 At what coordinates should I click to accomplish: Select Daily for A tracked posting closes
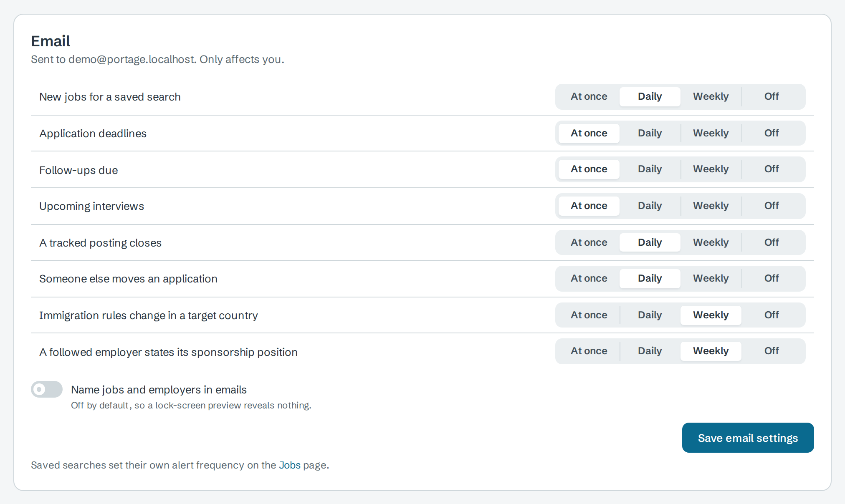point(650,242)
